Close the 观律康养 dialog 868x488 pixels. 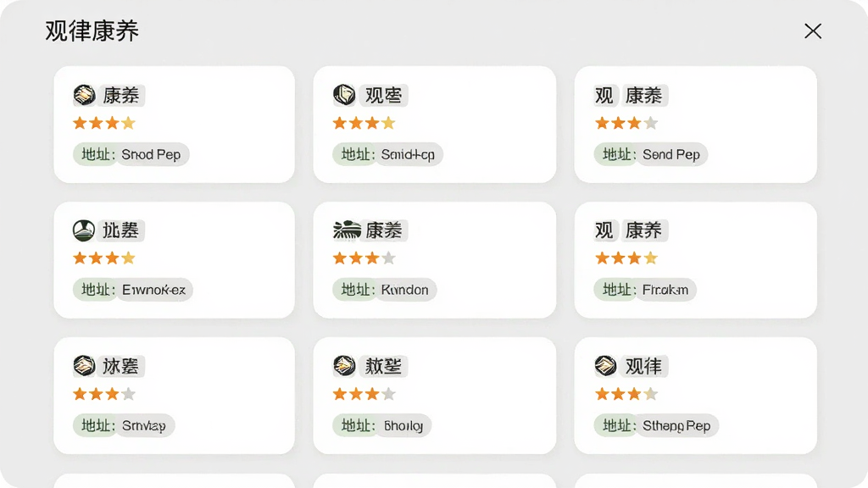813,31
